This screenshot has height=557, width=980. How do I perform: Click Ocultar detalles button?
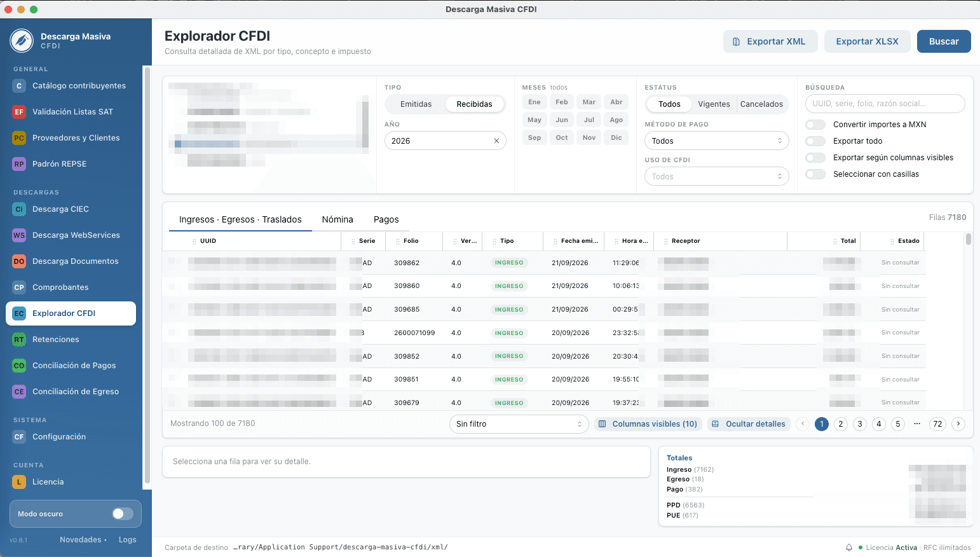tap(748, 424)
